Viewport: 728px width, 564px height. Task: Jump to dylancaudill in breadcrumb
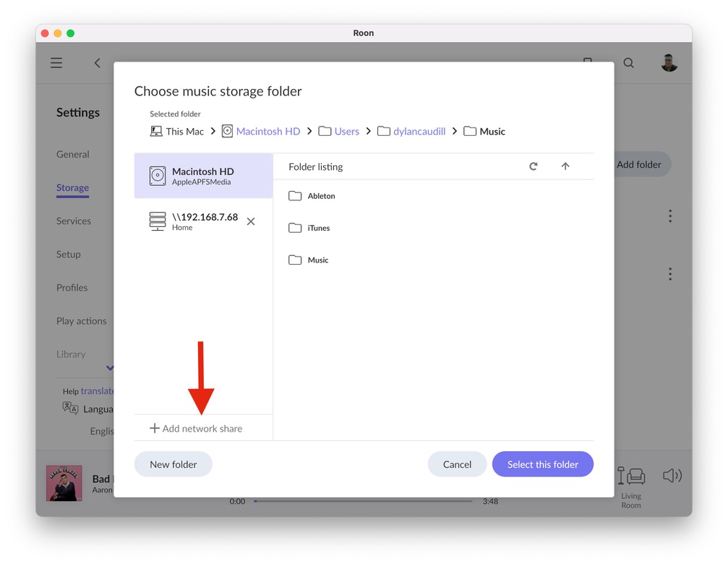pos(411,132)
